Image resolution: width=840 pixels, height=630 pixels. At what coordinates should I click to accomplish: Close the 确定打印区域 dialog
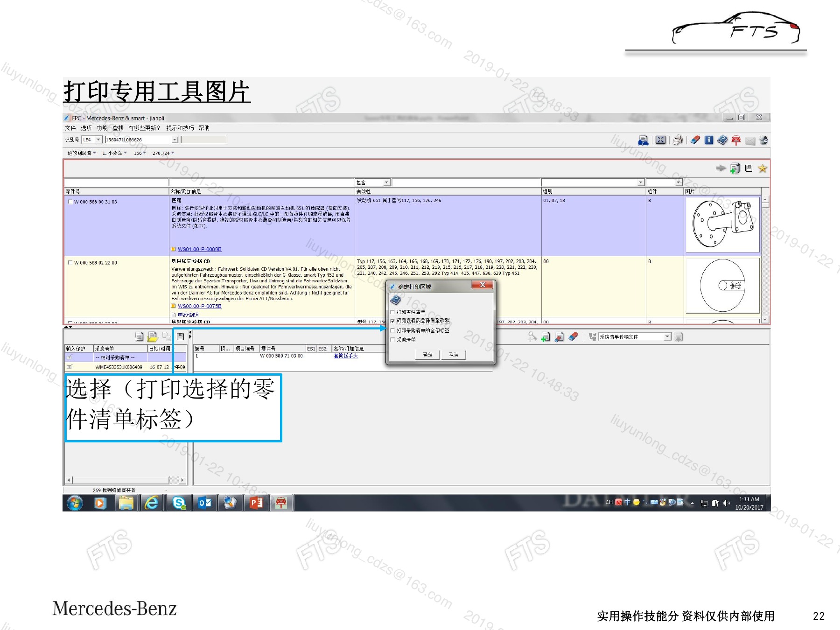tap(483, 285)
